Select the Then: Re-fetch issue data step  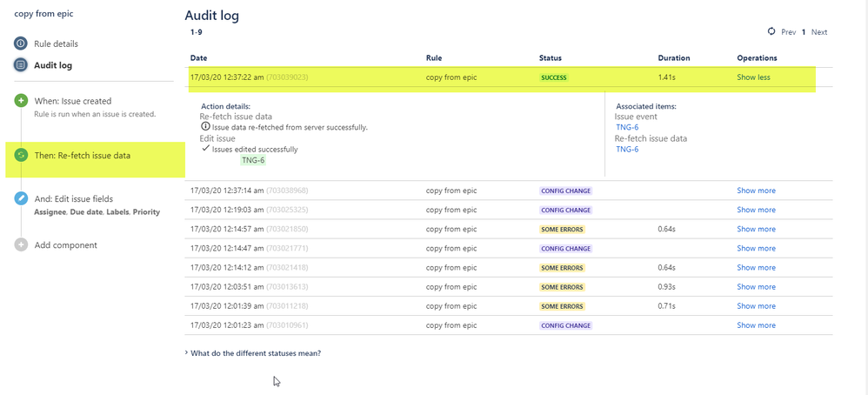pyautogui.click(x=83, y=156)
